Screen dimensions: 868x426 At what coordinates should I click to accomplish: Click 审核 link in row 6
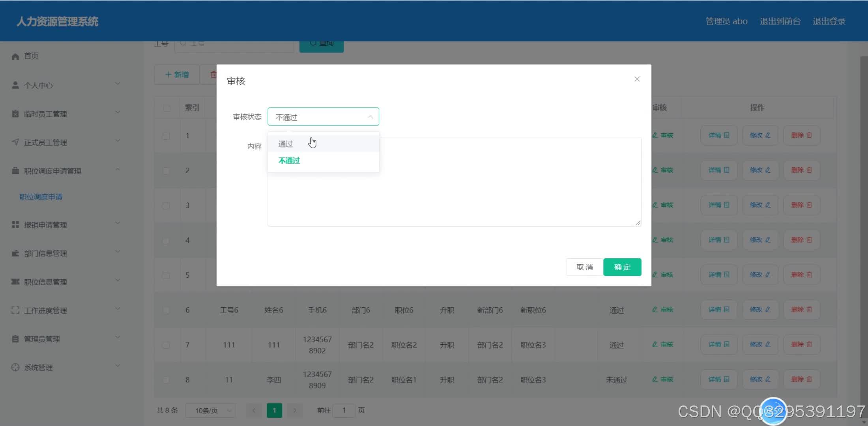pyautogui.click(x=663, y=310)
